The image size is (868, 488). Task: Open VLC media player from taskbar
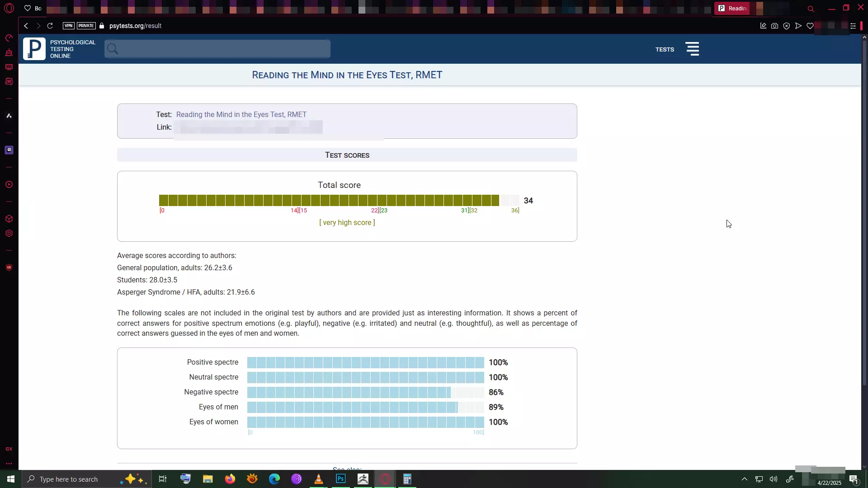tap(319, 479)
